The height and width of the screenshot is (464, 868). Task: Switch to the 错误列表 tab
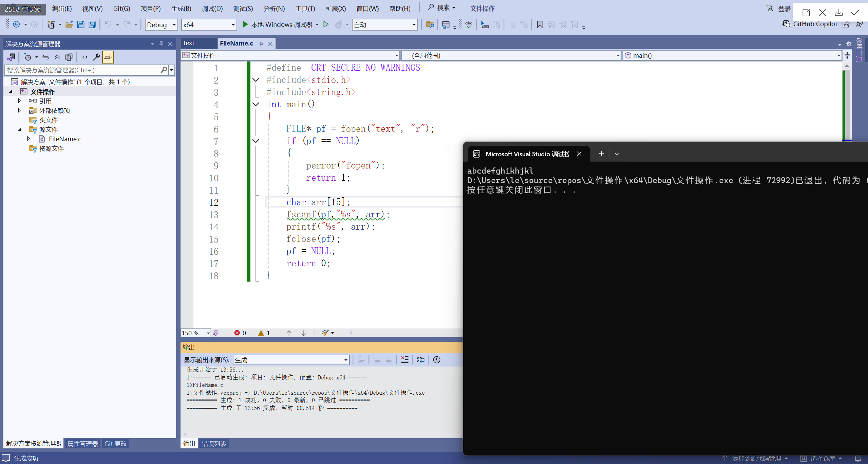[x=214, y=444]
